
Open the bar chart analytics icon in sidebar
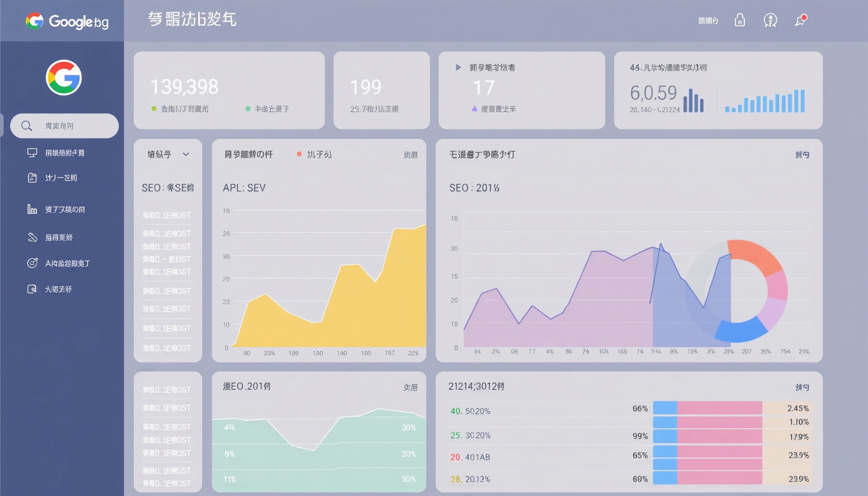click(31, 209)
